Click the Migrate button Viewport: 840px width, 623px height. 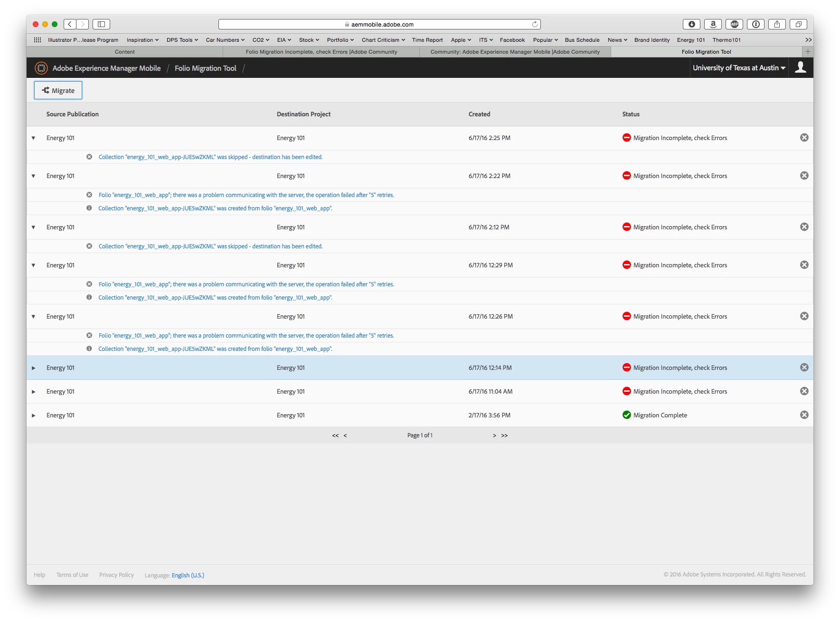coord(58,90)
